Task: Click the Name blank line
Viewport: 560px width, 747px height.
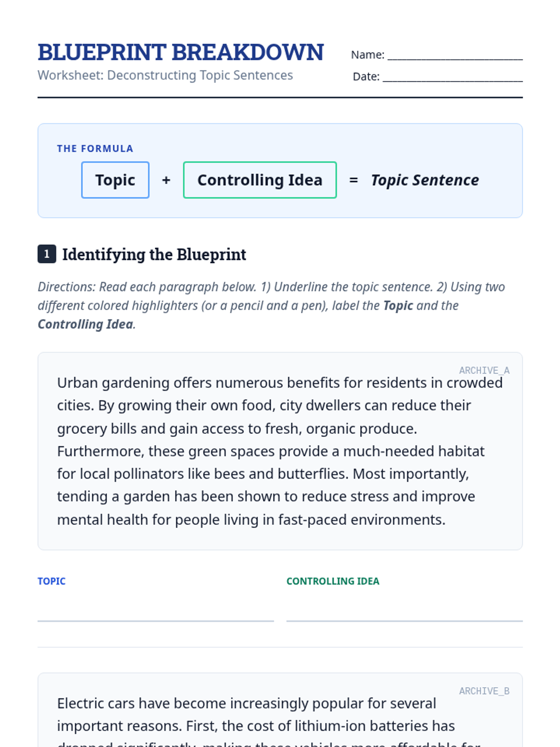Action: [455, 55]
